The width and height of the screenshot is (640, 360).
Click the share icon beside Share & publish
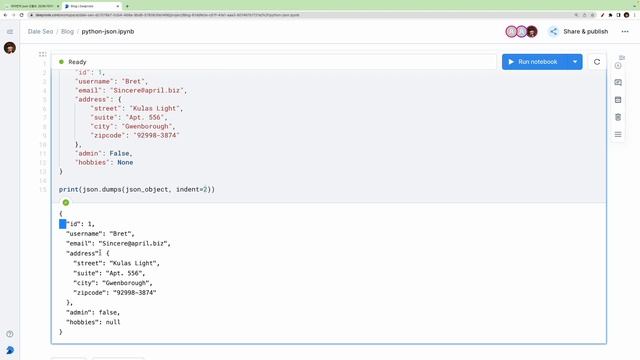(x=553, y=31)
